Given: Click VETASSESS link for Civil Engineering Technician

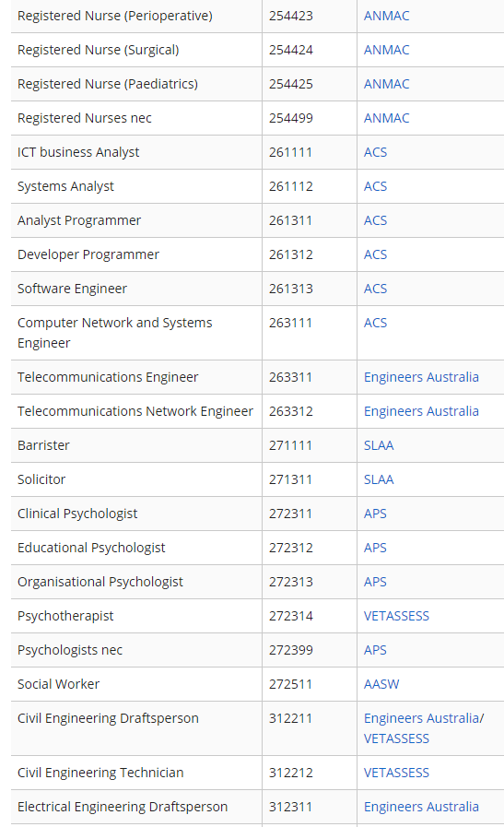Looking at the screenshot, I should tap(396, 773).
